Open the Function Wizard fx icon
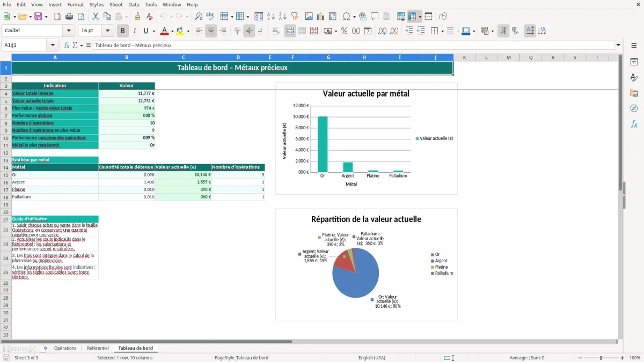Image resolution: width=644 pixels, height=362 pixels. coord(67,45)
